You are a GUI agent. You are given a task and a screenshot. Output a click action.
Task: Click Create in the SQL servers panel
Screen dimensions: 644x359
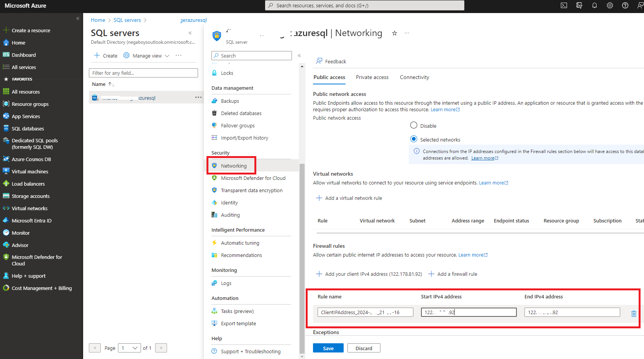(x=106, y=56)
